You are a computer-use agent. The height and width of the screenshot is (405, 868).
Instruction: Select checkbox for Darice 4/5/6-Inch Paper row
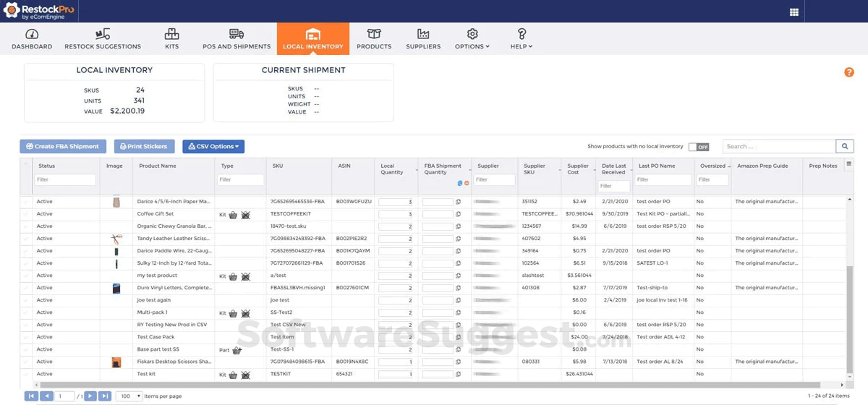[26, 202]
